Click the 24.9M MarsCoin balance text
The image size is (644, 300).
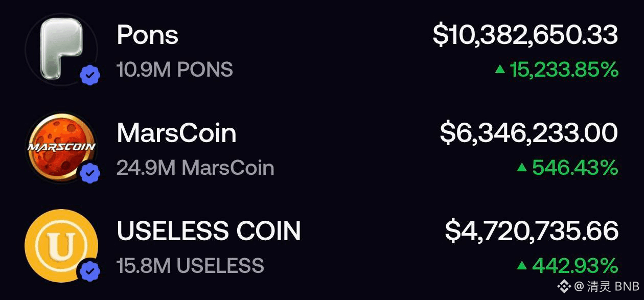pos(195,168)
